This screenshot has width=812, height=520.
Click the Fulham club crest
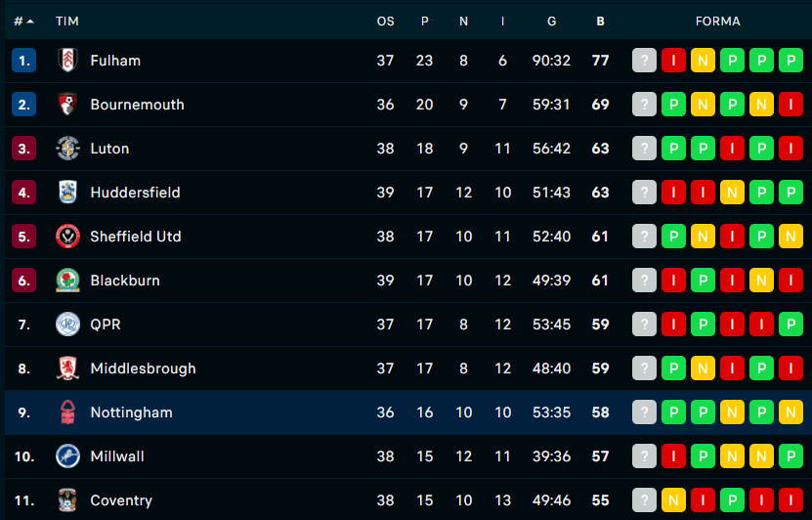coord(67,60)
